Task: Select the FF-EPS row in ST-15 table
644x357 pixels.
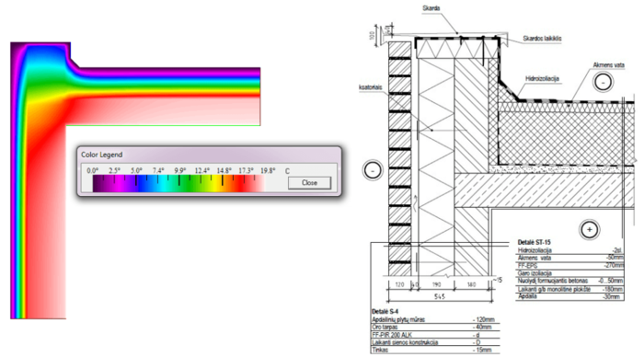Action: tap(570, 265)
